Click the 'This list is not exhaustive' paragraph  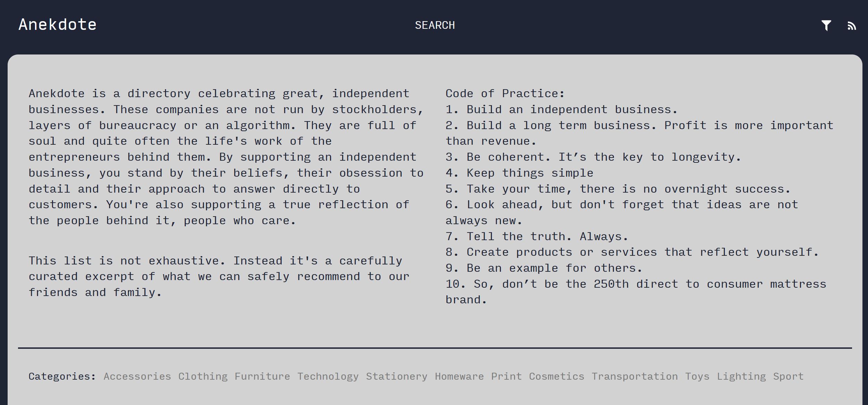[219, 277]
